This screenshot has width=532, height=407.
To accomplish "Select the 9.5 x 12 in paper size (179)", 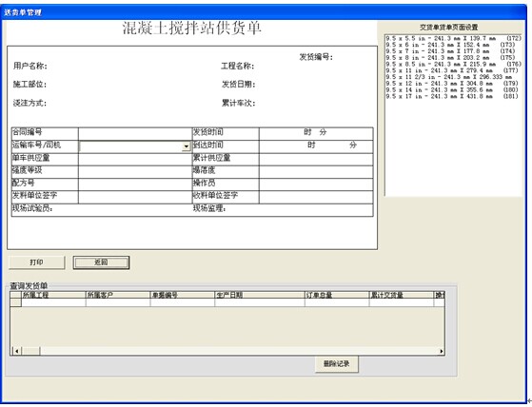I will [453, 84].
